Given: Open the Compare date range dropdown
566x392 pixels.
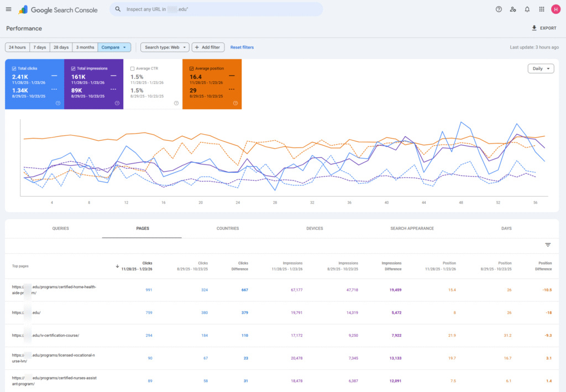Looking at the screenshot, I should [114, 47].
